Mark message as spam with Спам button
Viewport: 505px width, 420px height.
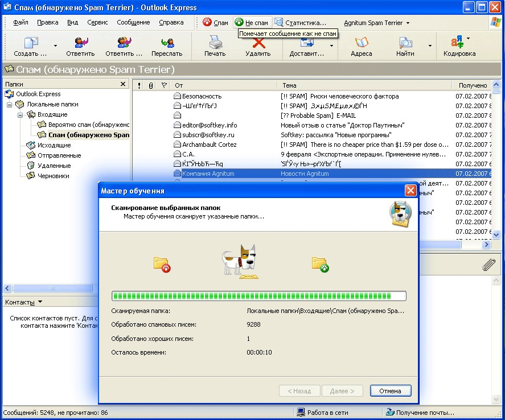point(215,23)
